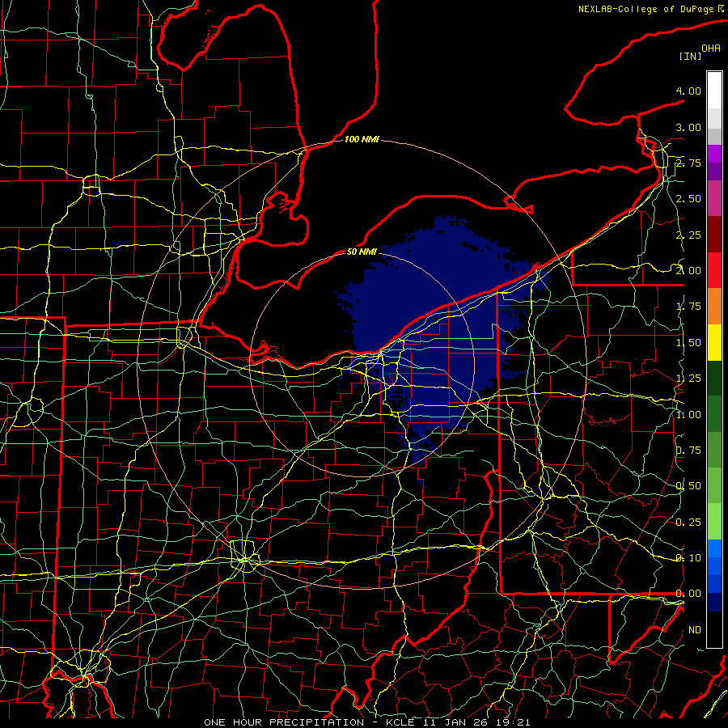Click the 100 NMI range ring label
This screenshot has width=728, height=728.
(x=362, y=139)
